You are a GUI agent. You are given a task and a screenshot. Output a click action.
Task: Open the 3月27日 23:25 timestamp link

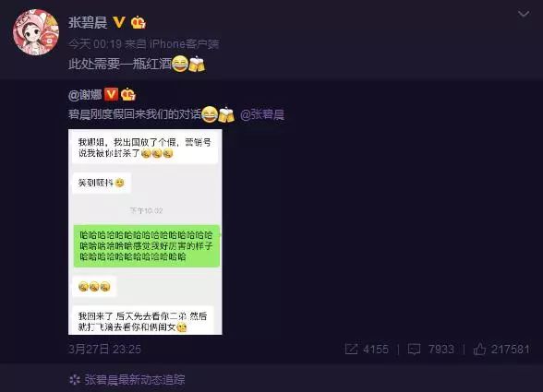pyautogui.click(x=104, y=349)
